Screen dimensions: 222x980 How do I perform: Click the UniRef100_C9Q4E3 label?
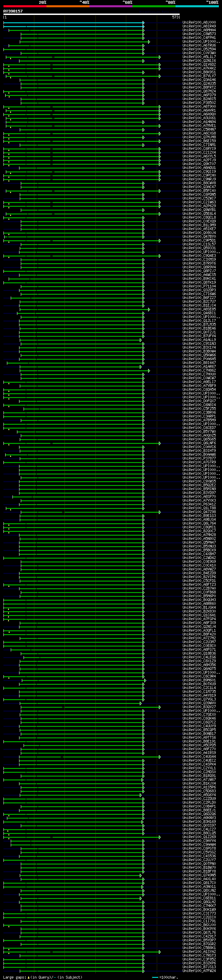(x=199, y=256)
